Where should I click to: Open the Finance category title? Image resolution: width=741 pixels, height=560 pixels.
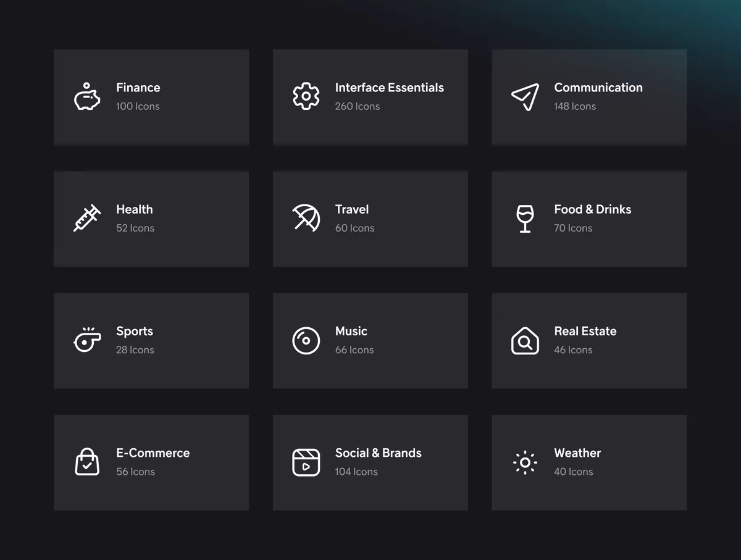click(138, 88)
